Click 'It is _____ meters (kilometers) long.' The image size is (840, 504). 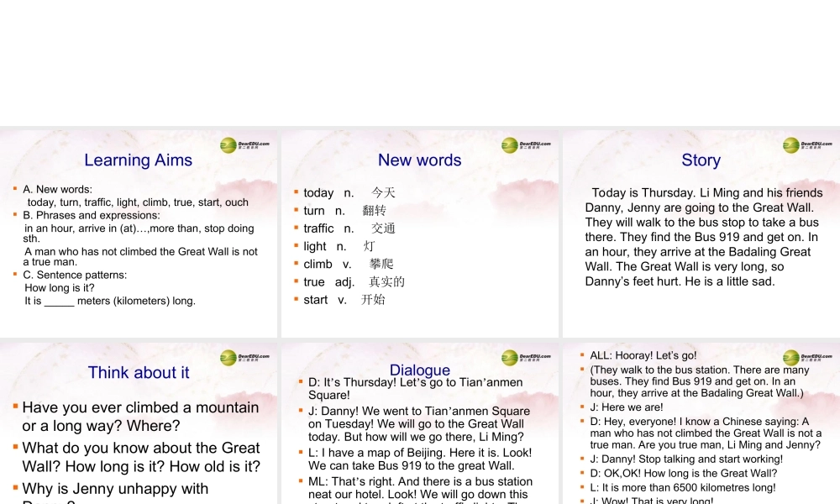(110, 301)
